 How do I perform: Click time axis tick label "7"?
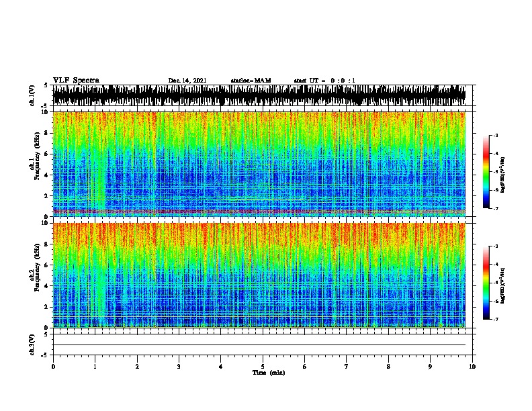point(347,367)
